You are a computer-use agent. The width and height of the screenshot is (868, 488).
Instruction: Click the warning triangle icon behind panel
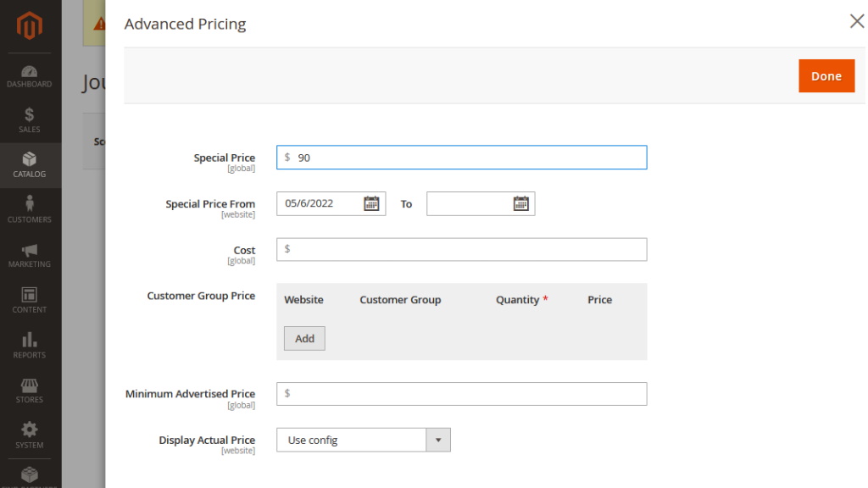(x=99, y=24)
